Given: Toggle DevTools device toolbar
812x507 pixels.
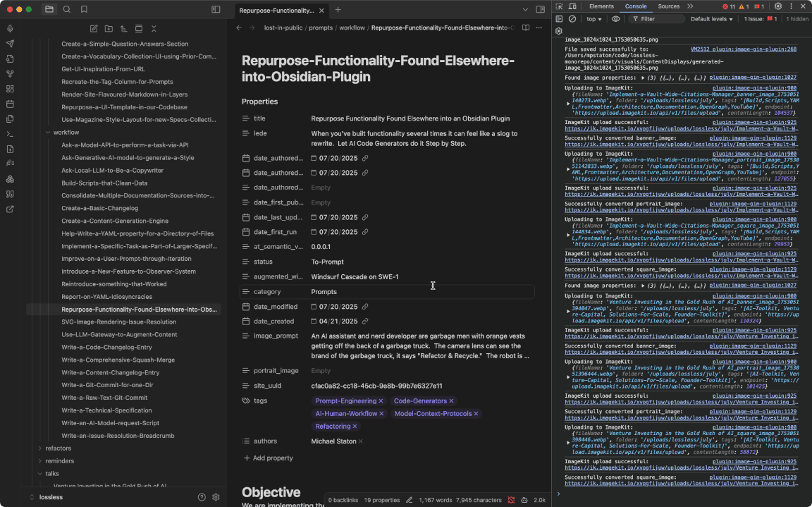Looking at the screenshot, I should tap(572, 6).
